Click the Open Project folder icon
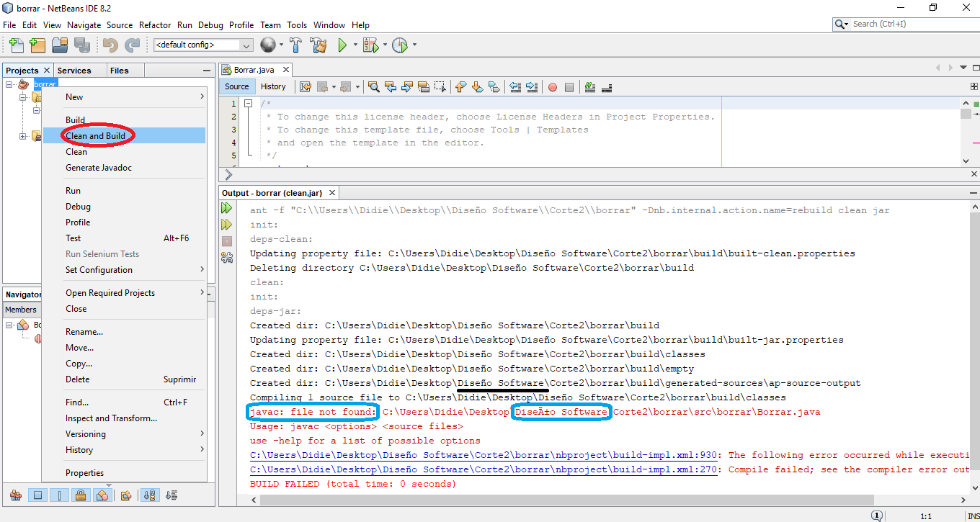Screen dimensions: 980x522 pos(60,45)
